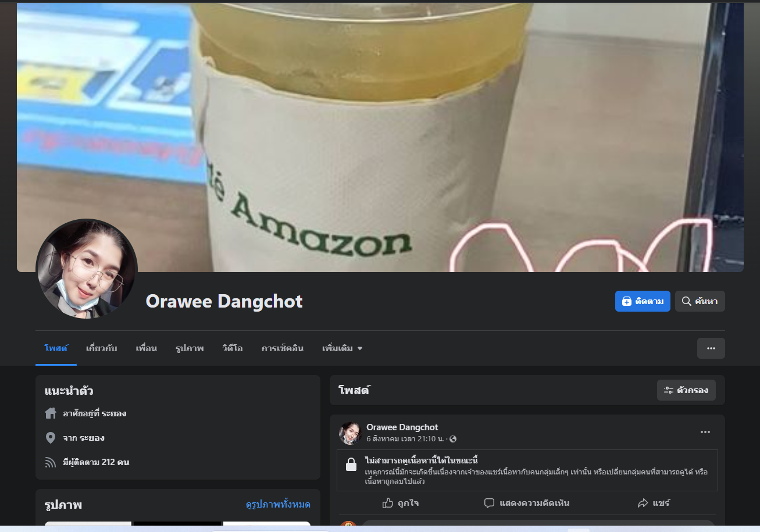Click the followers feed icon beside มีผู้ติดตาม 212 คน
The width and height of the screenshot is (760, 532).
(x=51, y=462)
